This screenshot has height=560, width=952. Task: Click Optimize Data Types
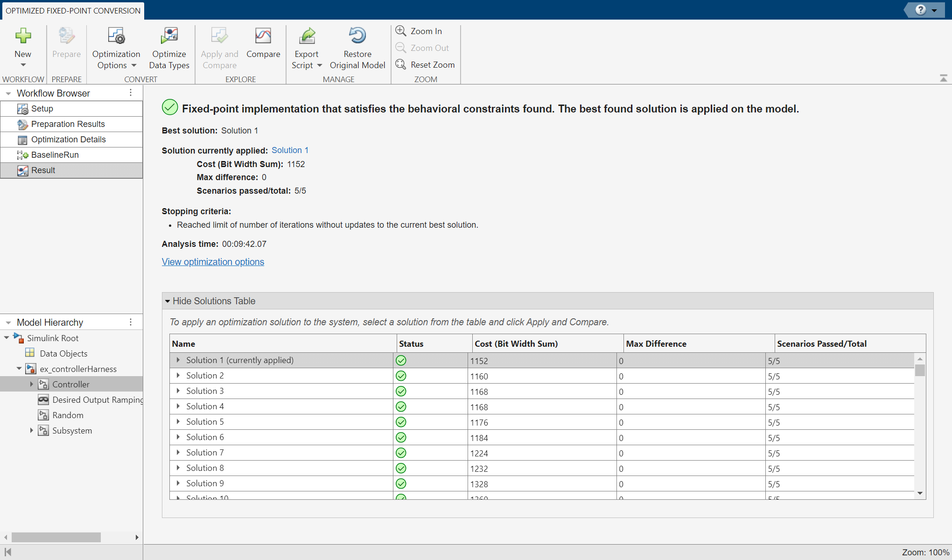point(169,47)
